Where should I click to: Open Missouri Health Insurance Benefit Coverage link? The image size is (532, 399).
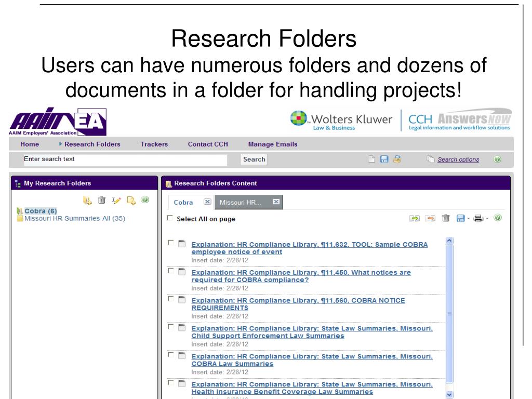coord(312,388)
